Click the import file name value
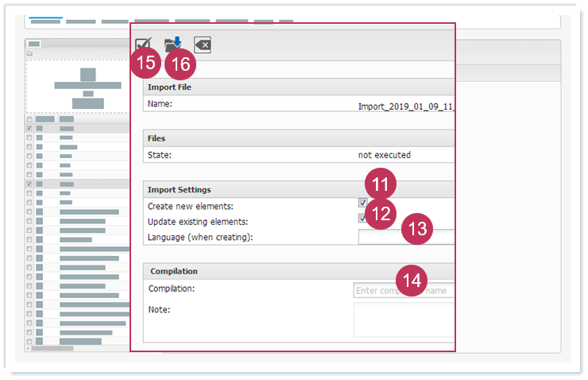Image resolution: width=588 pixels, height=380 pixels. [x=405, y=105]
